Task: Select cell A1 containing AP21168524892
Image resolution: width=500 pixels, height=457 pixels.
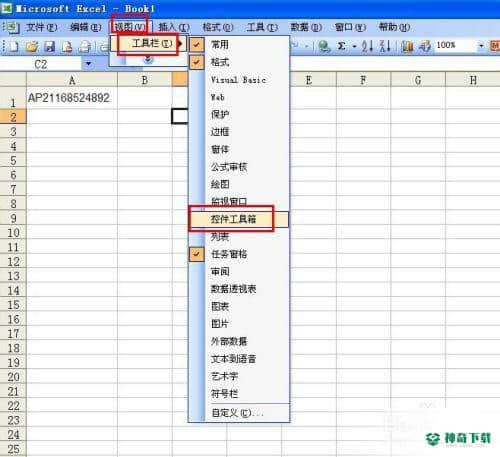Action: (x=72, y=98)
